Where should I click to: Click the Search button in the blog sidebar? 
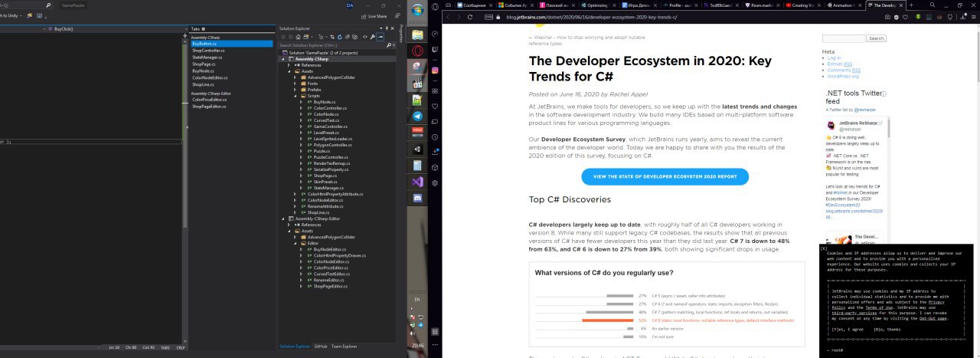[876, 38]
